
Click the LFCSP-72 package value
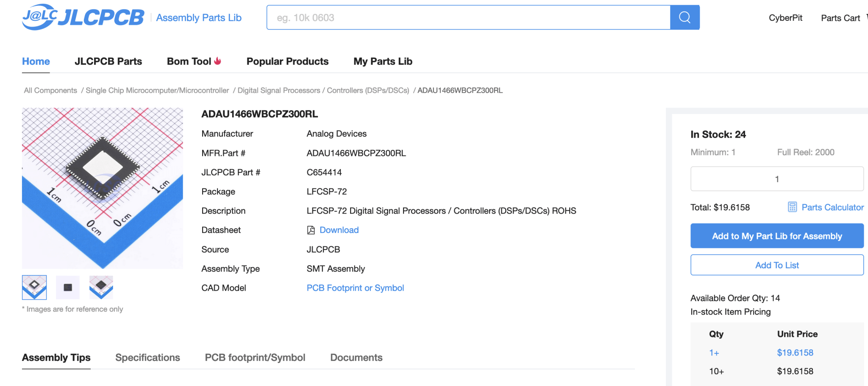tap(327, 192)
